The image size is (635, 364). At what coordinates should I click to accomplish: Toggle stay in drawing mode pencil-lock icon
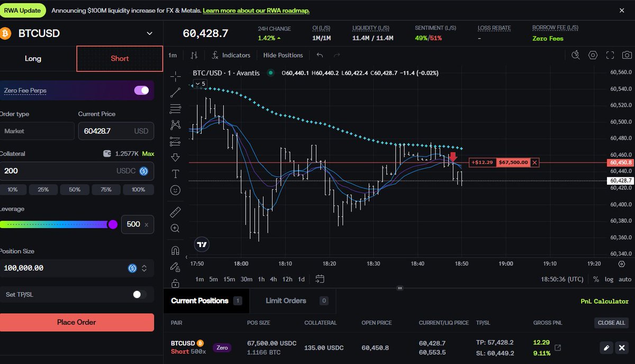175,267
